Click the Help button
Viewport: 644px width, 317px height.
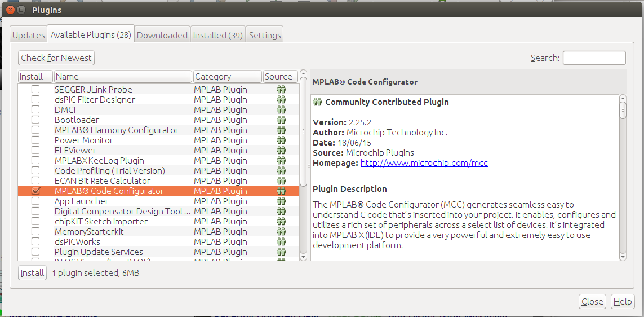(x=623, y=301)
